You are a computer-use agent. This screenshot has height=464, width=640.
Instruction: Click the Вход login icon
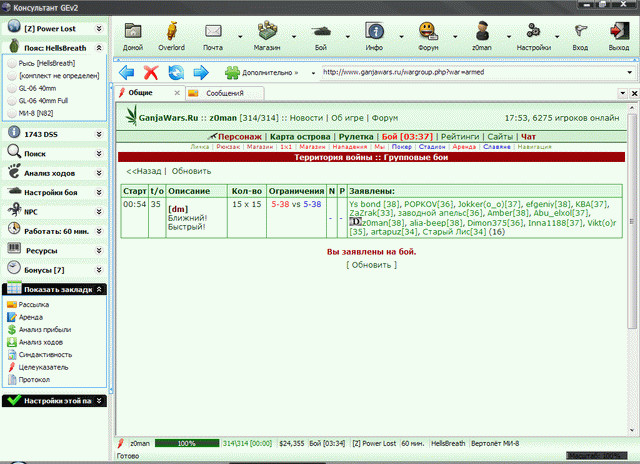[580, 31]
